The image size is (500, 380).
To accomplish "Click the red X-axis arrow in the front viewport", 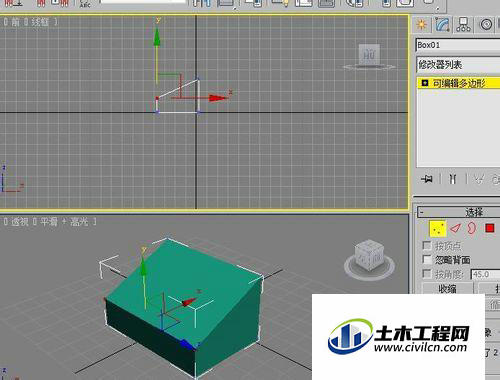I will pyautogui.click(x=217, y=98).
